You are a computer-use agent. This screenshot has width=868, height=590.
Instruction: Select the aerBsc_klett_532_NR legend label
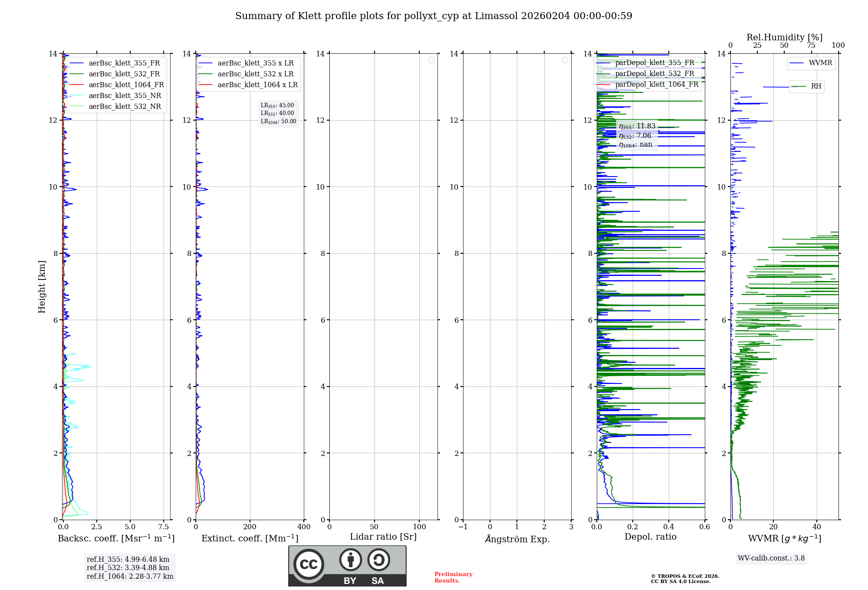tap(125, 107)
